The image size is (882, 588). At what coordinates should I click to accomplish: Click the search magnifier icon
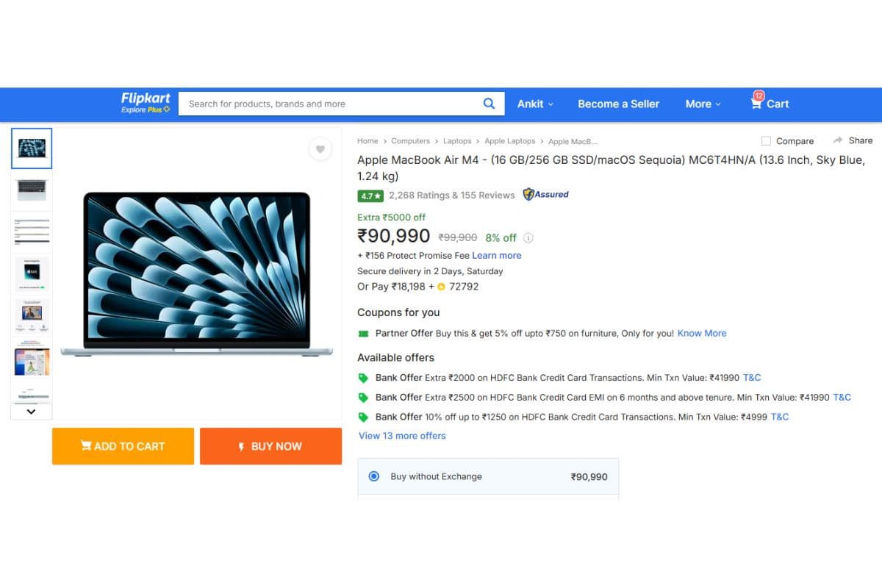coord(489,104)
